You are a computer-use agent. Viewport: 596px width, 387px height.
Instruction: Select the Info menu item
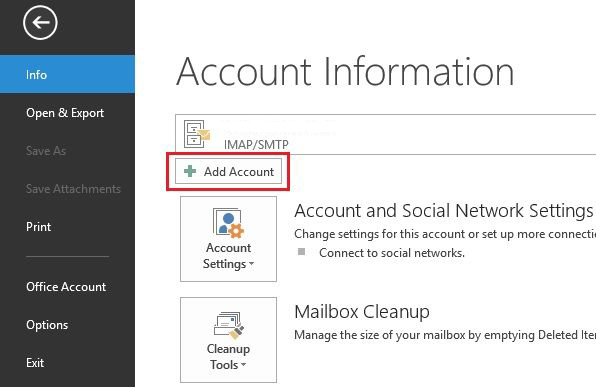[67, 74]
